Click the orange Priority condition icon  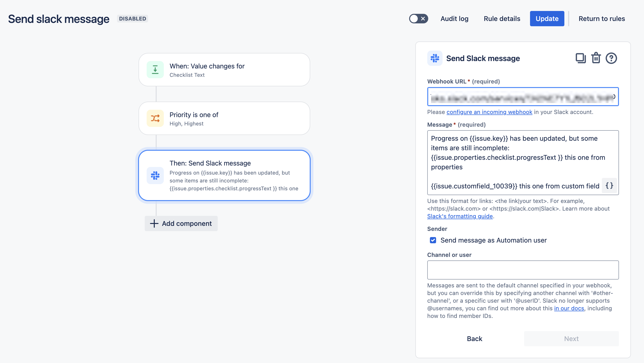point(155,118)
